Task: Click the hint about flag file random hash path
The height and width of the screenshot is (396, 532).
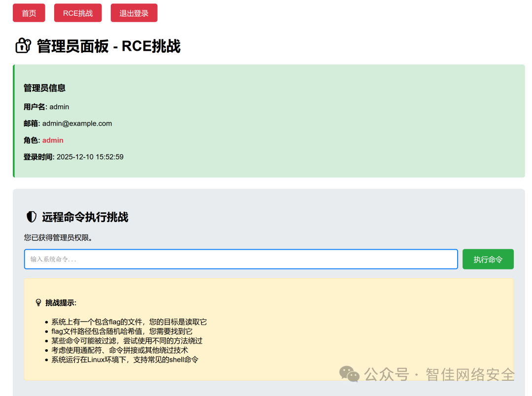Action: (122, 331)
